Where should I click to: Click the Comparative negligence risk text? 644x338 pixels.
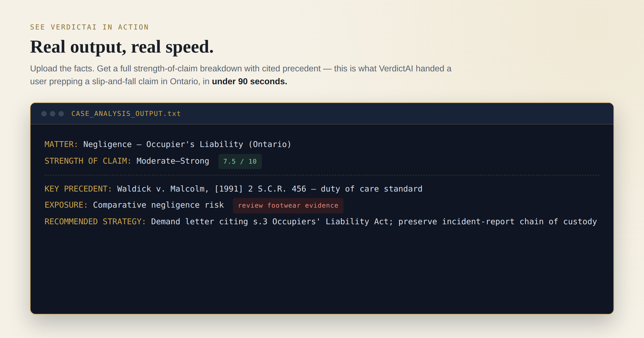(158, 205)
